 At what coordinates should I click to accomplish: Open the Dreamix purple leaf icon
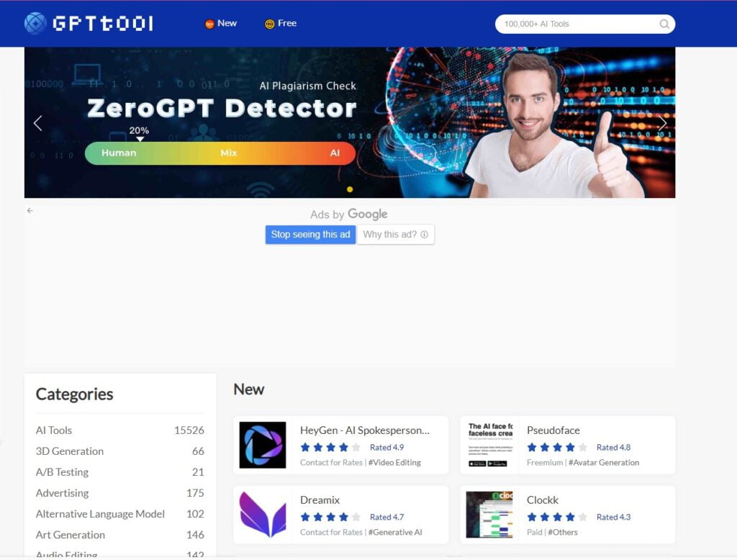tap(263, 515)
